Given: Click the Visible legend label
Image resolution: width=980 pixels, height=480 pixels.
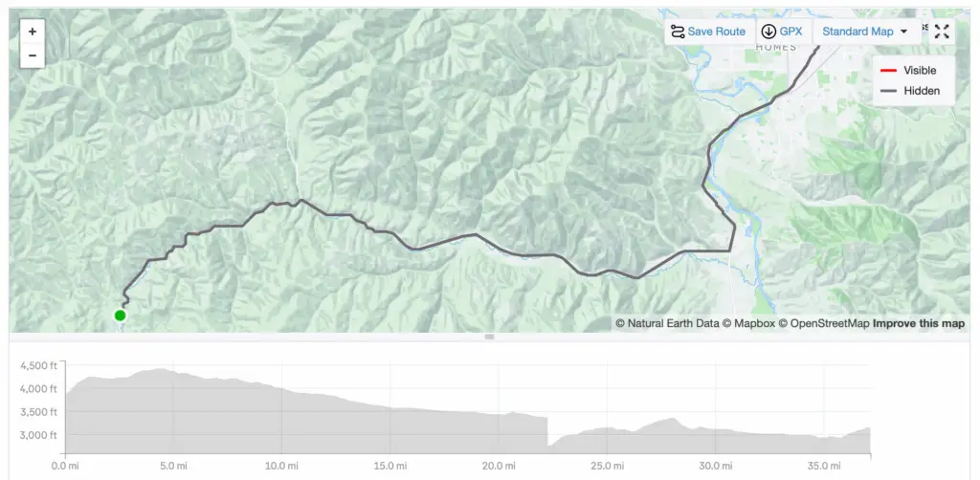Looking at the screenshot, I should (x=920, y=71).
